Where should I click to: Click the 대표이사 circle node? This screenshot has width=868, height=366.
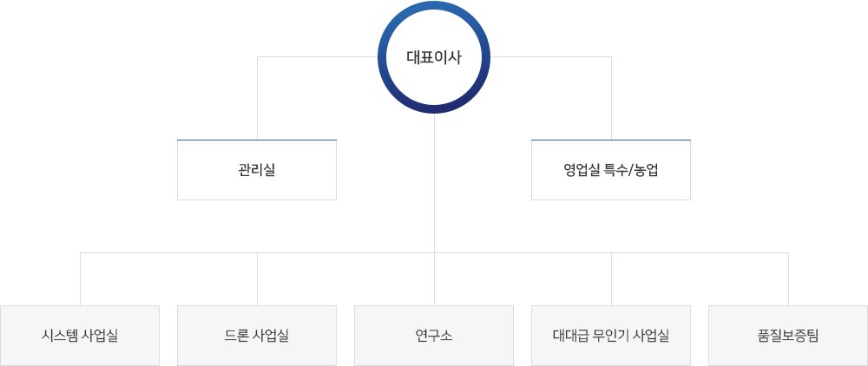click(434, 57)
